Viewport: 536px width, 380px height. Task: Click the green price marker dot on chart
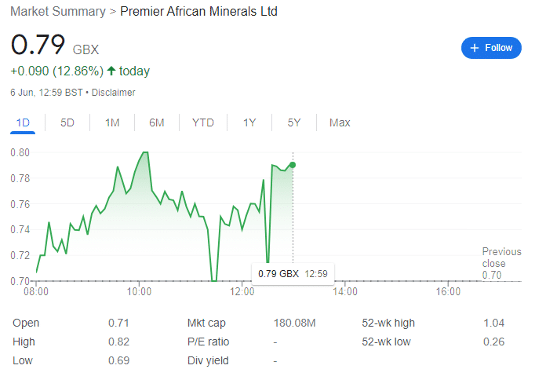point(293,165)
